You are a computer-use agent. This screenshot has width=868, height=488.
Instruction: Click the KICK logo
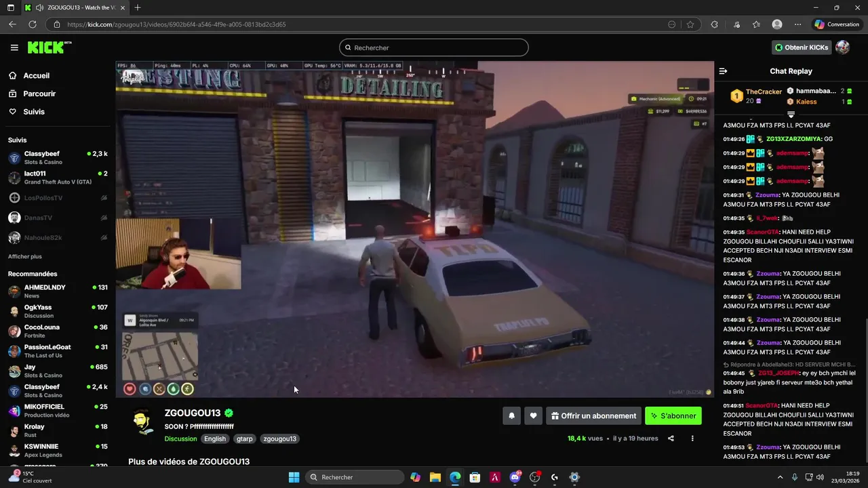coord(49,47)
